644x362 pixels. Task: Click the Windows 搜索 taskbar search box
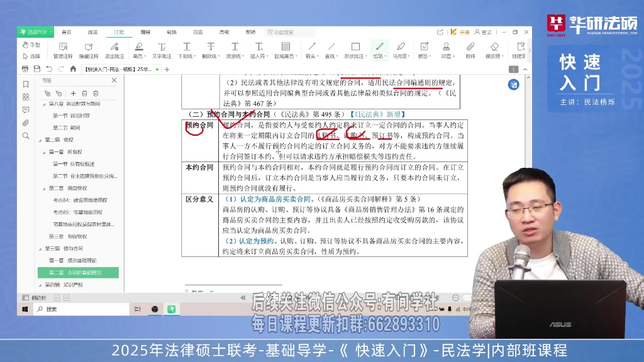point(82,309)
